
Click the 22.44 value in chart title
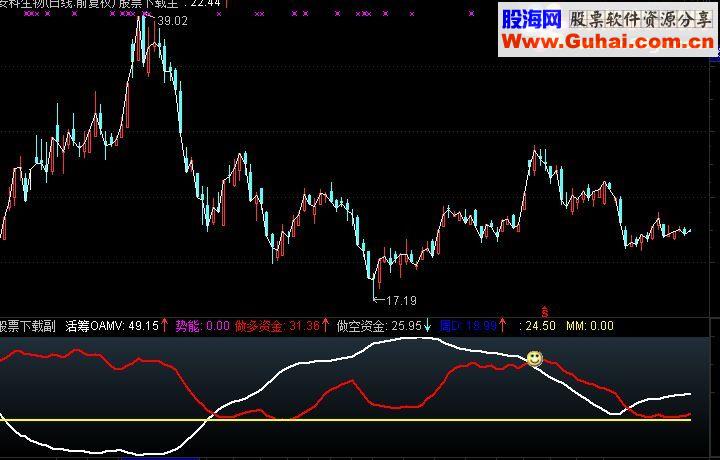(205, 4)
